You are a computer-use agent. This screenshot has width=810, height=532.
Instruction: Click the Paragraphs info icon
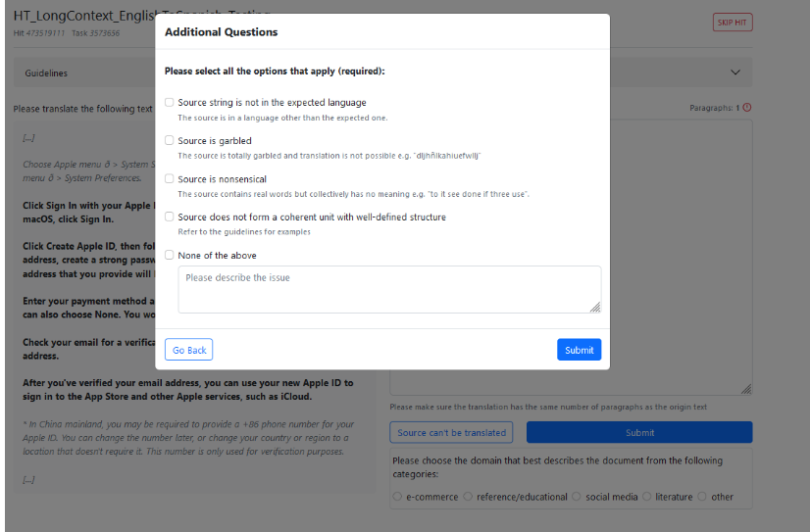pyautogui.click(x=747, y=108)
